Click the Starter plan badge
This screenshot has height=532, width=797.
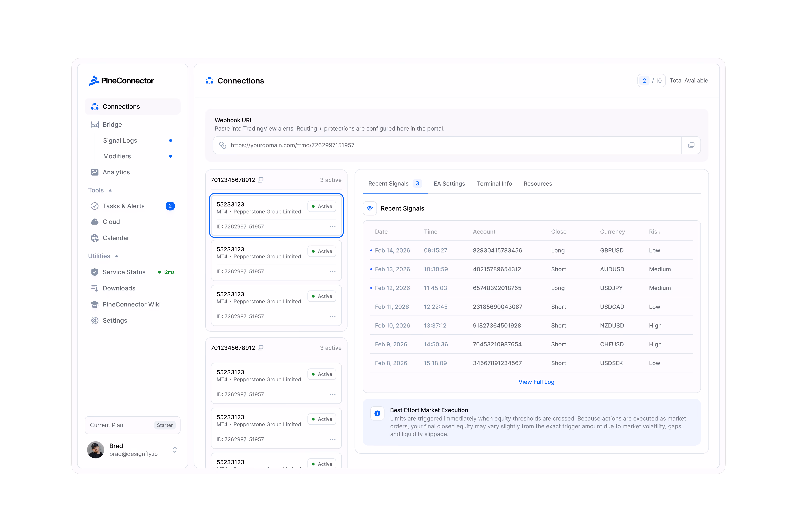click(165, 425)
